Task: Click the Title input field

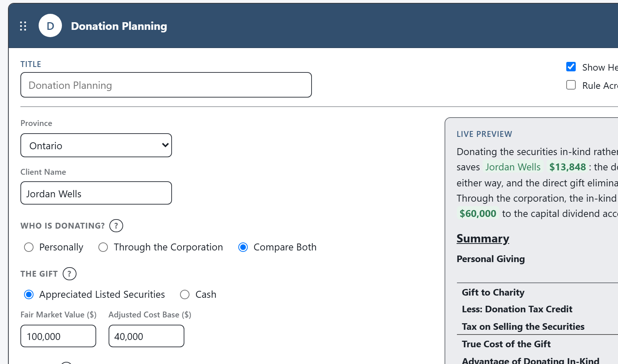Action: coord(166,85)
